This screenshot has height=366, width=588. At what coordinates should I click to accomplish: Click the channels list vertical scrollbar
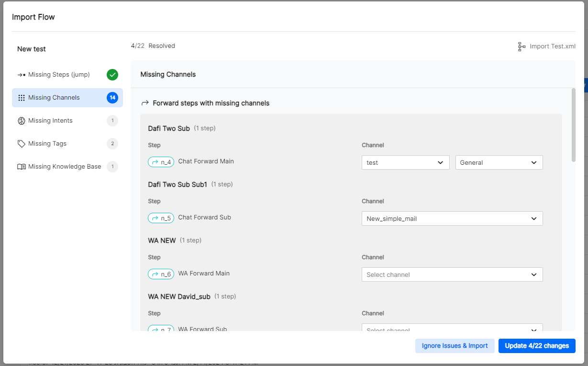[573, 125]
